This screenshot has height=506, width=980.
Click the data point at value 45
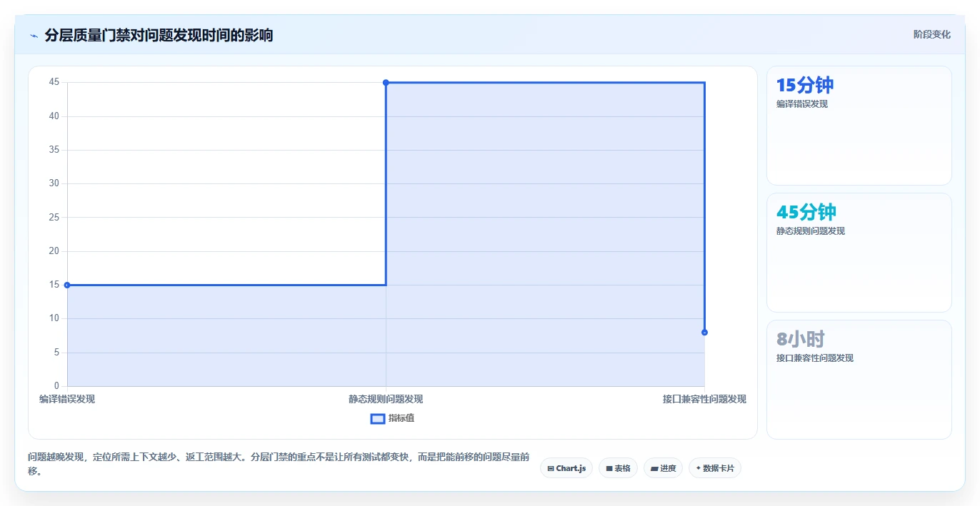[386, 82]
